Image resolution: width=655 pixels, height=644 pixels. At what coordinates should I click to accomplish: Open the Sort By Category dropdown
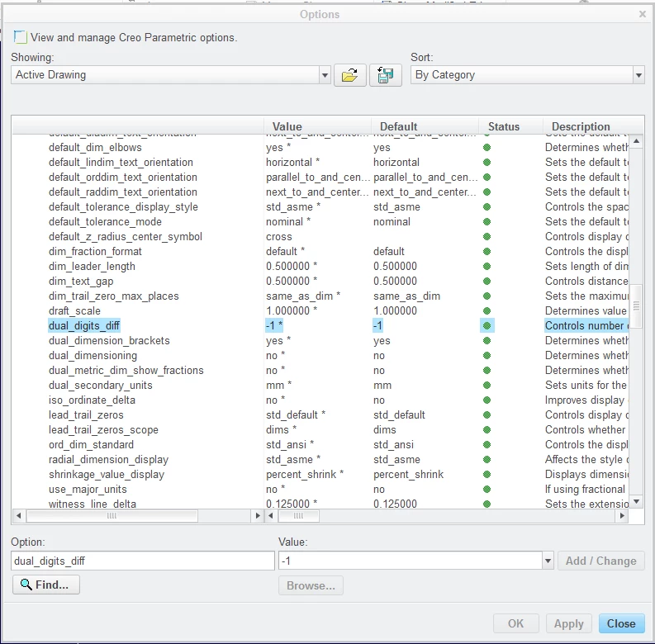tap(528, 75)
